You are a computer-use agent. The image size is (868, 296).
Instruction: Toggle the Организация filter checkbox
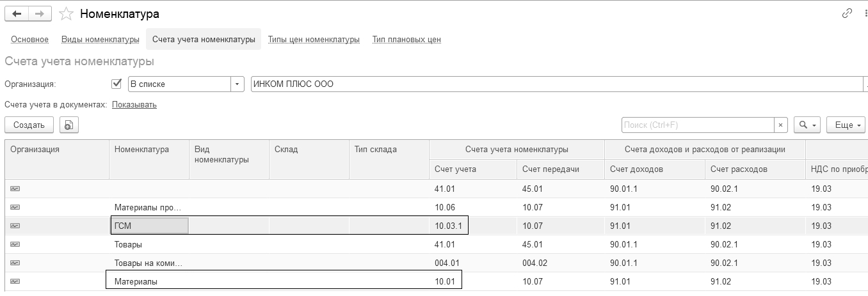tap(117, 84)
